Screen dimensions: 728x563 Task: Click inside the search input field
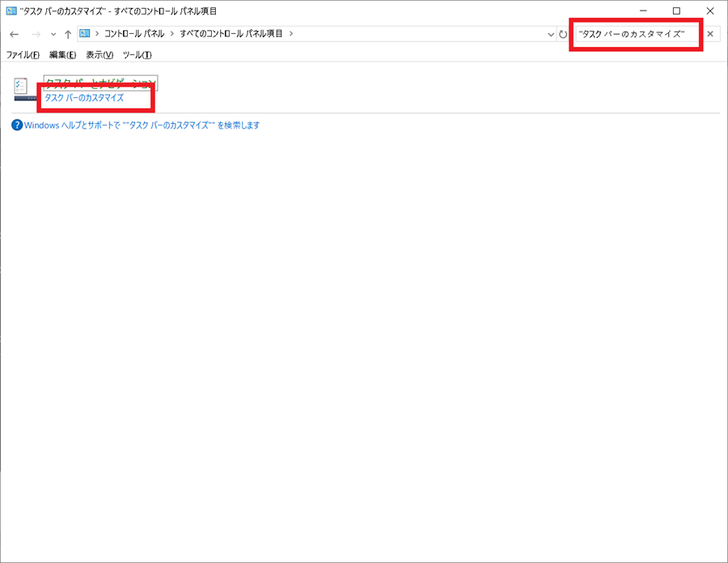[x=635, y=34]
